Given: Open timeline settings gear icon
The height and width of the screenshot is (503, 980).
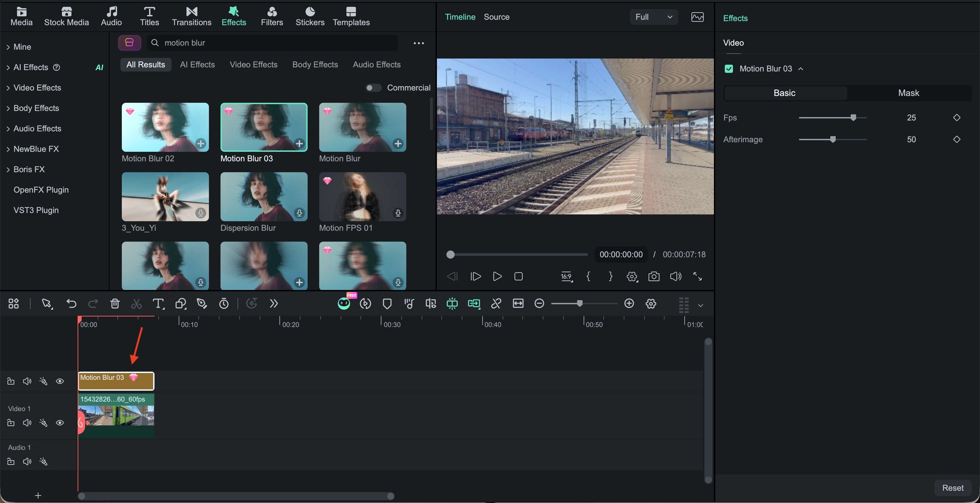Looking at the screenshot, I should tap(651, 304).
